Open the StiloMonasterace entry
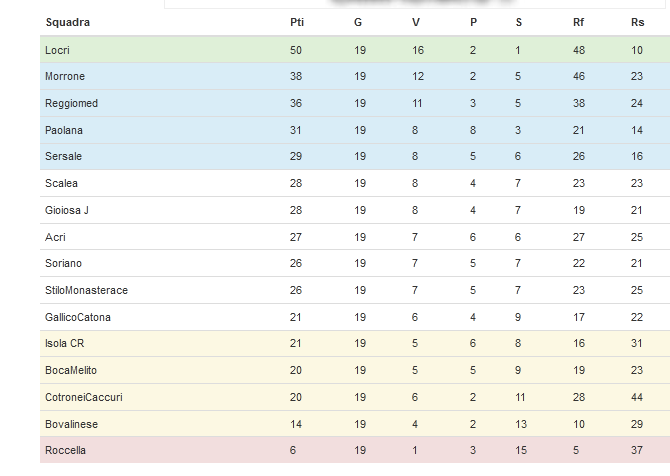This screenshot has width=670, height=476. pyautogui.click(x=86, y=290)
